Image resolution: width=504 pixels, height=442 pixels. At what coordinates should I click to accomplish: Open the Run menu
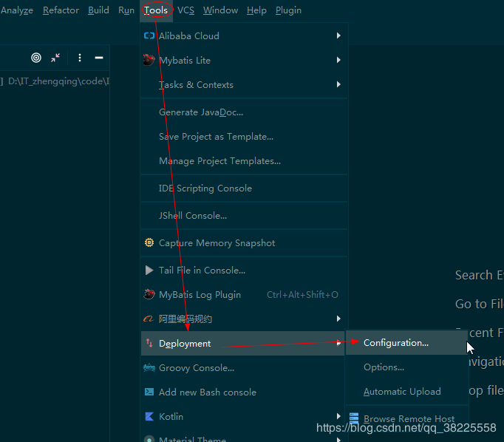pos(126,10)
